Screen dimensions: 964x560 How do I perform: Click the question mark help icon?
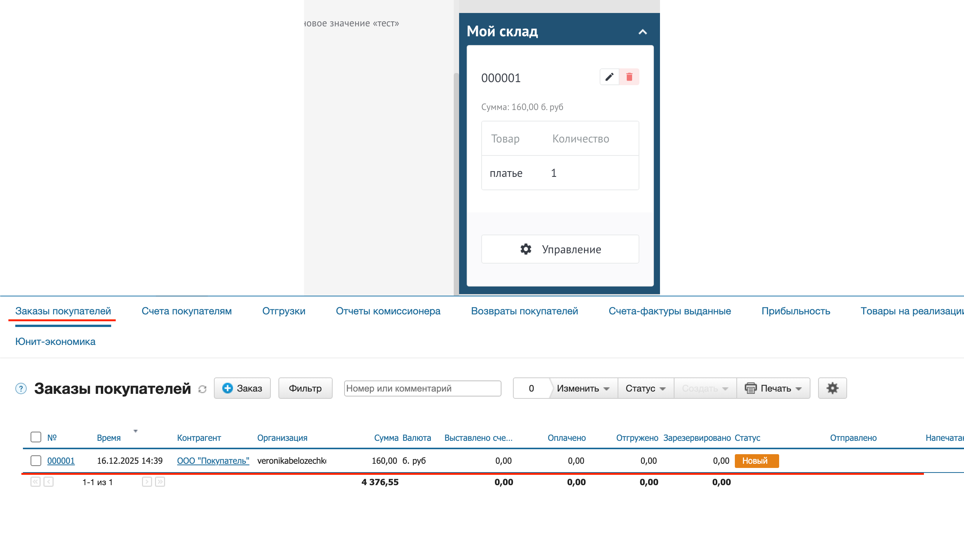pyautogui.click(x=21, y=388)
